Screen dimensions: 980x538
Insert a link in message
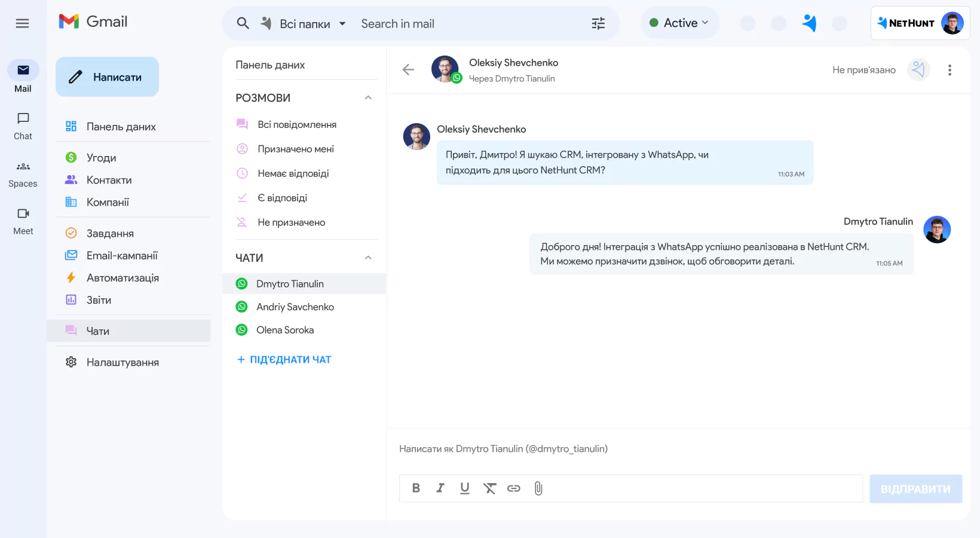click(514, 488)
